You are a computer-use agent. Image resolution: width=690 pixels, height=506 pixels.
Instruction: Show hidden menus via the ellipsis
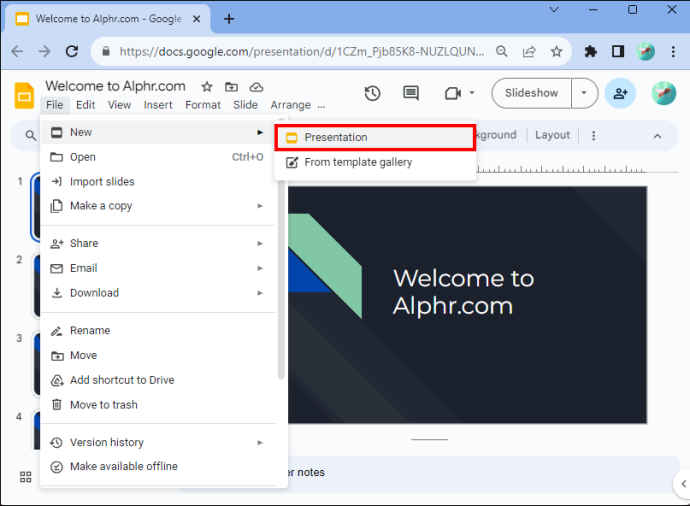pos(321,106)
